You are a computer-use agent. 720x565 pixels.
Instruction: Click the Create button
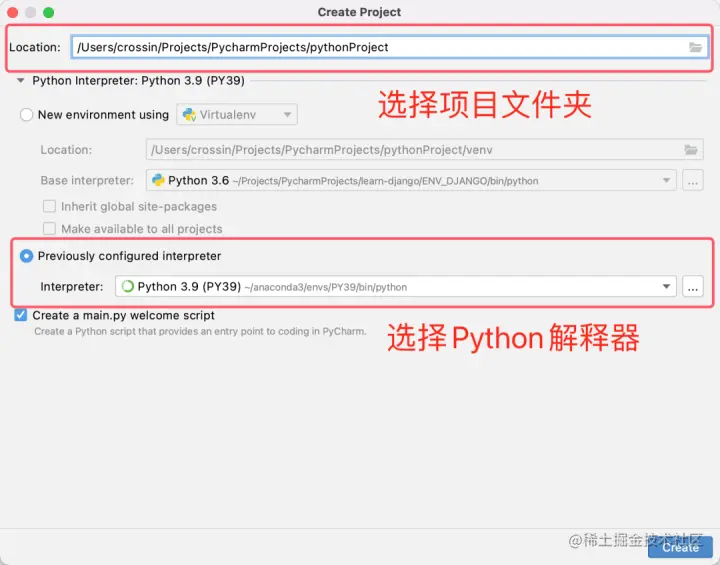pyautogui.click(x=680, y=548)
